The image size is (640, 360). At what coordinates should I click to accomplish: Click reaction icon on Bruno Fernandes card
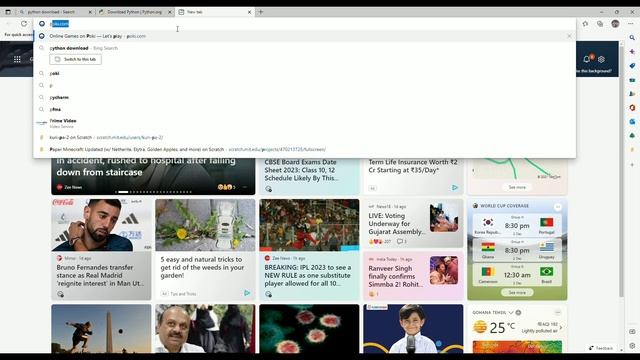click(x=60, y=294)
